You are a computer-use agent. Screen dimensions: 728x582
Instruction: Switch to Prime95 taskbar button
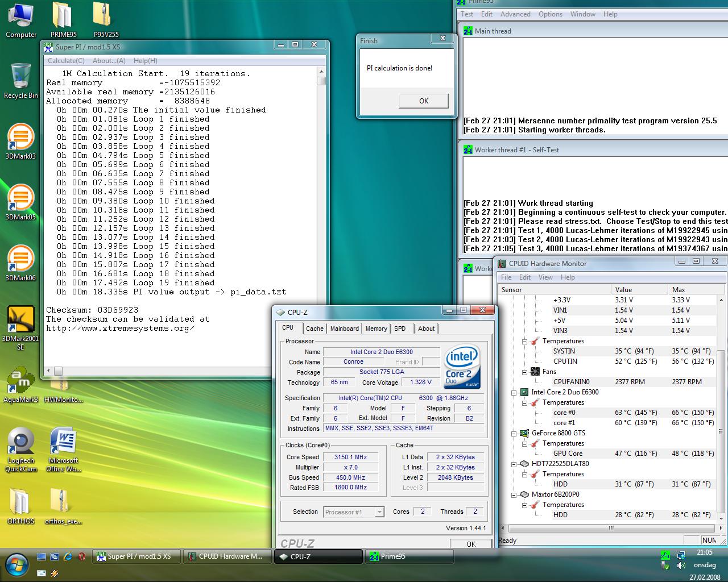point(409,556)
